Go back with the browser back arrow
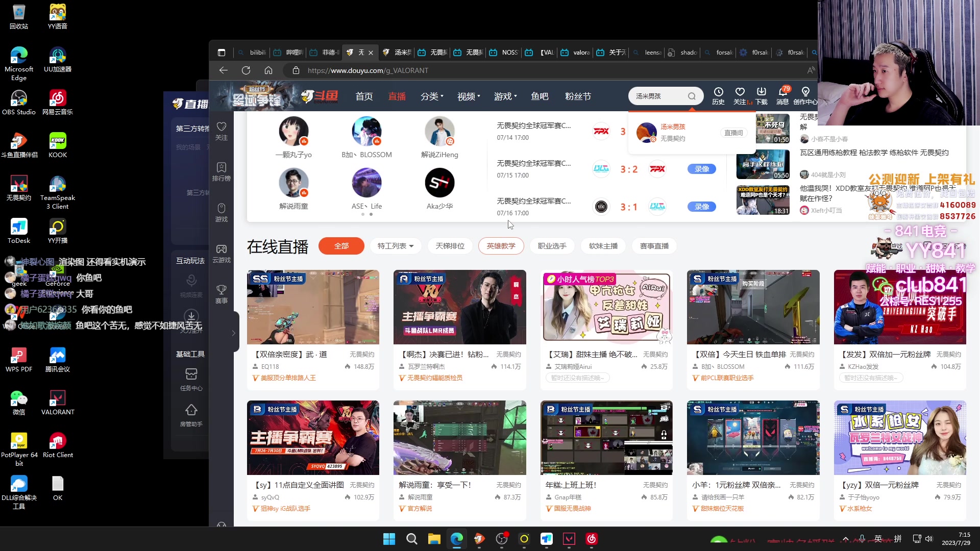980x551 pixels. pyautogui.click(x=223, y=70)
